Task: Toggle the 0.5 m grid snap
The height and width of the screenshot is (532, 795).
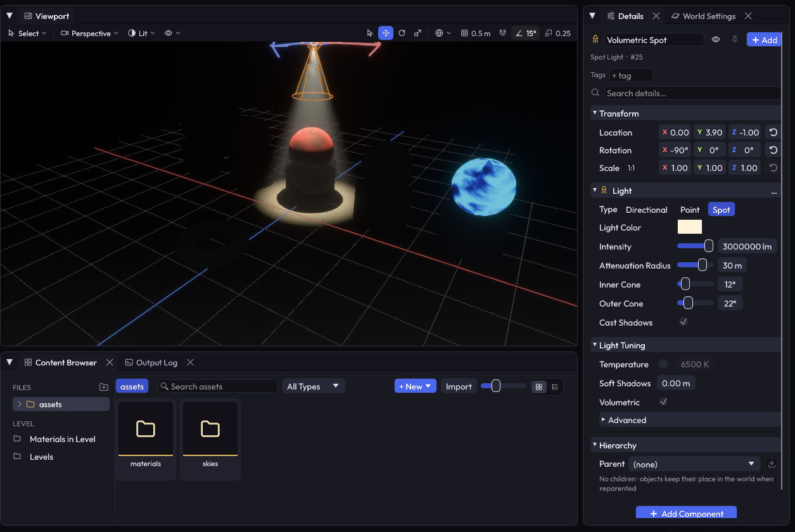Action: [x=476, y=33]
